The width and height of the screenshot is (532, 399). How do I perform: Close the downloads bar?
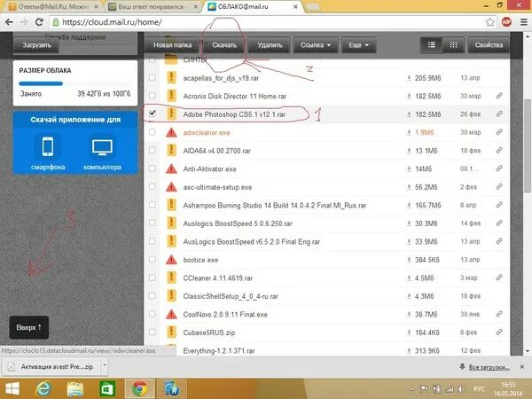[x=522, y=367]
